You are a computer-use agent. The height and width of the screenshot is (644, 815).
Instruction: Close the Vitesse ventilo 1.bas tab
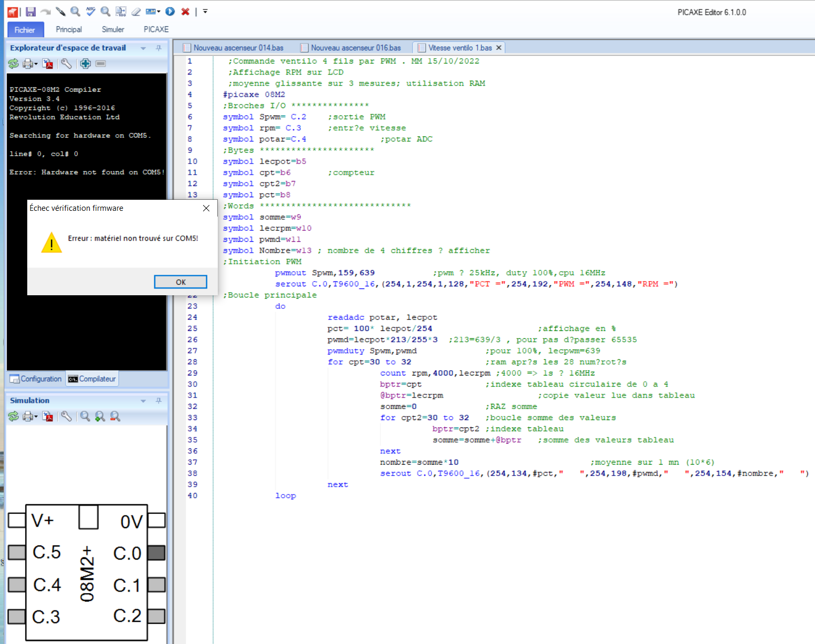[499, 48]
